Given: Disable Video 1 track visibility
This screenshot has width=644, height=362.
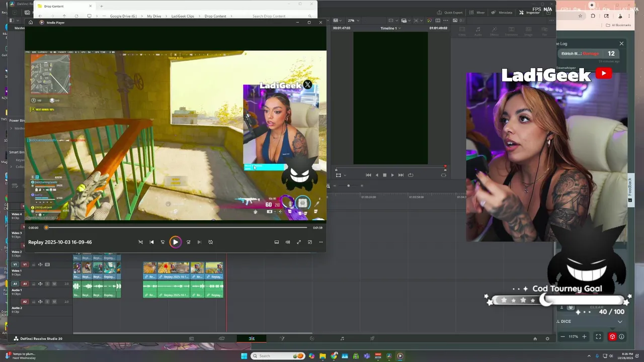Looking at the screenshot, I should point(47,264).
